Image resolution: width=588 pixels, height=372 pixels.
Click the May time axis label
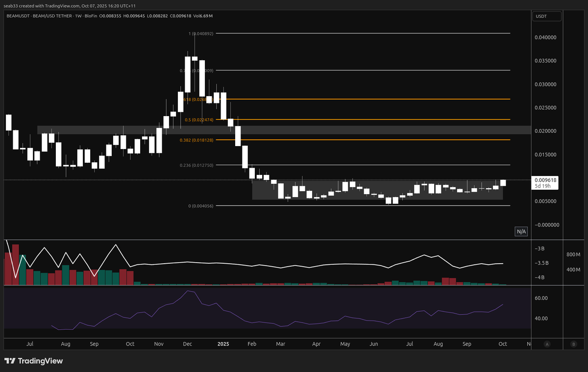tap(345, 345)
